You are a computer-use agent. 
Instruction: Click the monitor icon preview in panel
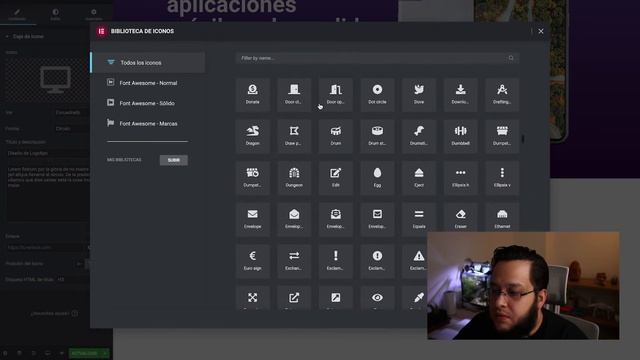point(56,80)
